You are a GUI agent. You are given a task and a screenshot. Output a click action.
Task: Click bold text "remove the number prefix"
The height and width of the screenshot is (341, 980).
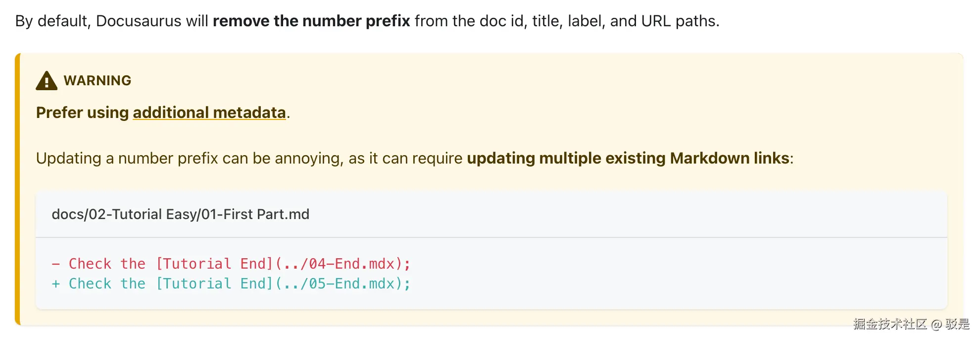pos(311,21)
